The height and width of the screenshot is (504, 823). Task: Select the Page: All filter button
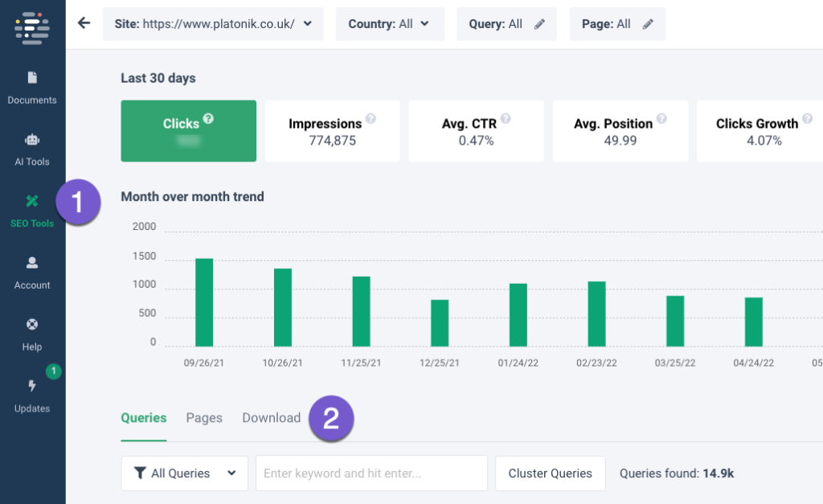617,24
